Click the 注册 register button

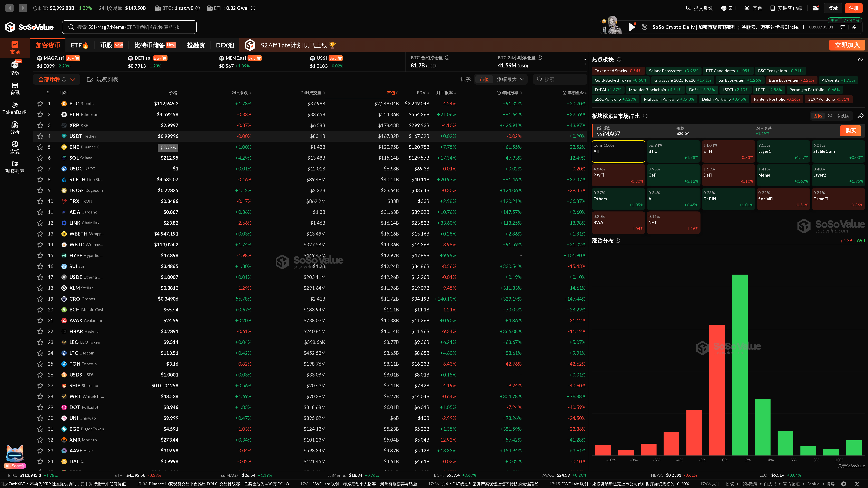[x=854, y=8]
